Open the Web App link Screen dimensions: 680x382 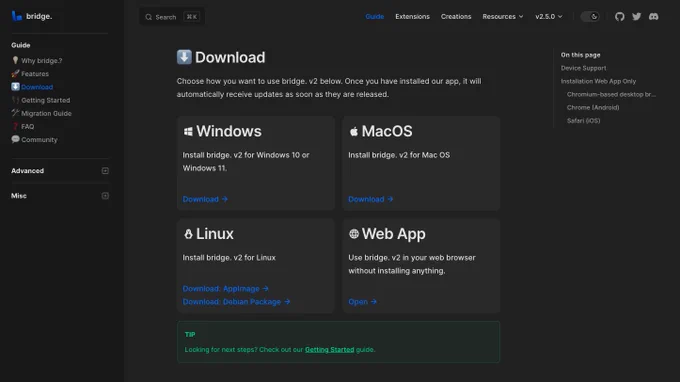362,302
